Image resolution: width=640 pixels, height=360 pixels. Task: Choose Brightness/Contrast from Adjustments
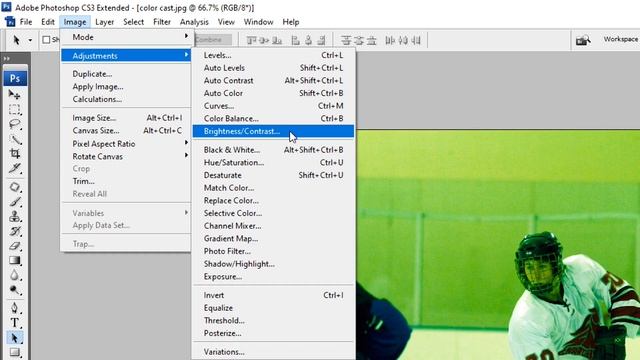273,131
